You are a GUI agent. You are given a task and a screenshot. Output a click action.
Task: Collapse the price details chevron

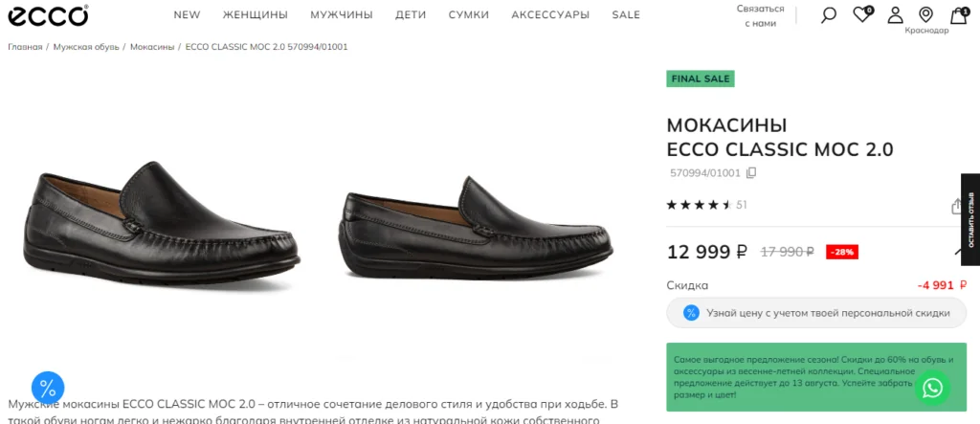click(x=959, y=253)
